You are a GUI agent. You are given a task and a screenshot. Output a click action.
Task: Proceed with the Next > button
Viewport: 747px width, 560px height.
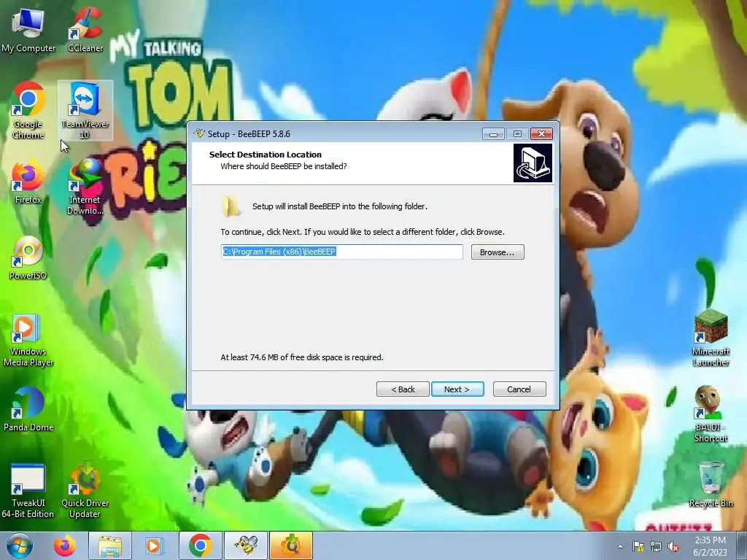457,389
